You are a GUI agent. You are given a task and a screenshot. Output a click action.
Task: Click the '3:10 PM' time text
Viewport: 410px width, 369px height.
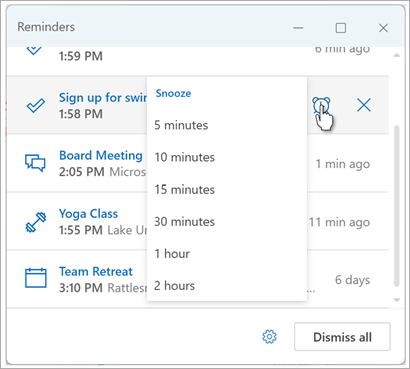81,288
